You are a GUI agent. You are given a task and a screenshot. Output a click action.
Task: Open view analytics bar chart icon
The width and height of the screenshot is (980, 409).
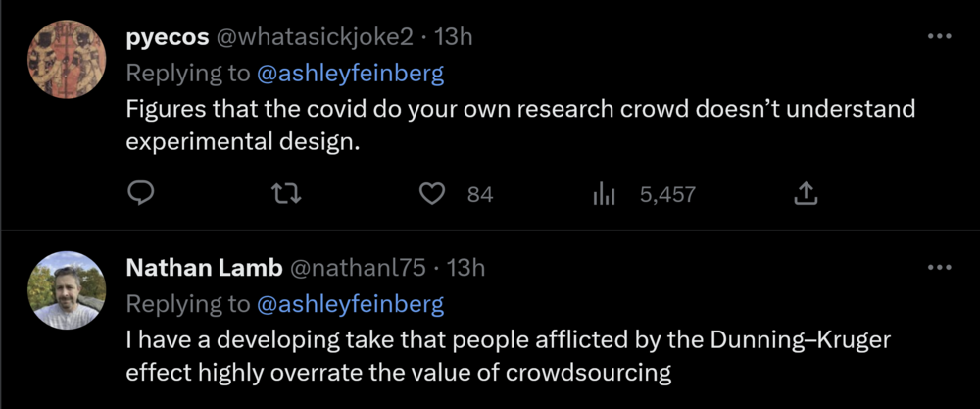[x=604, y=194]
